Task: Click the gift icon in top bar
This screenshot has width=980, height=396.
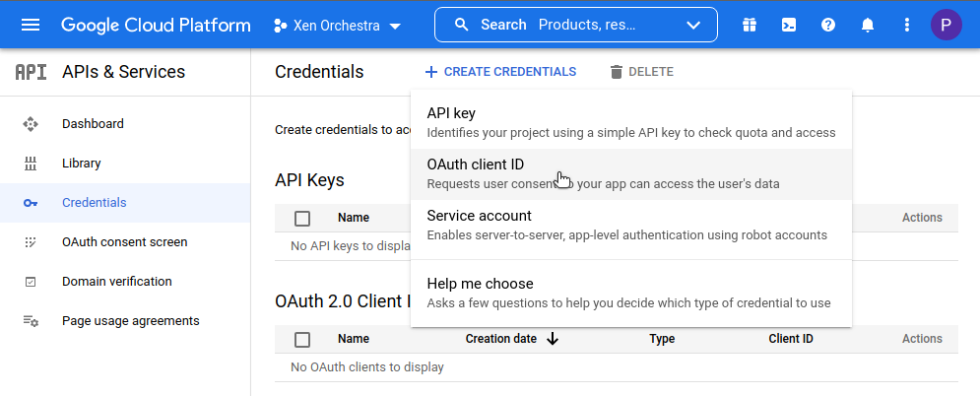Action: 751,25
